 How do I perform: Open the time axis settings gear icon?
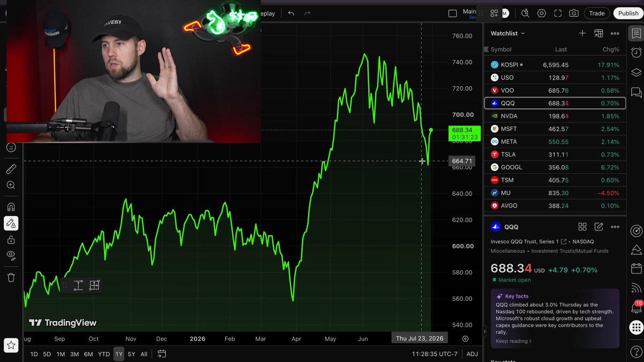pyautogui.click(x=465, y=339)
